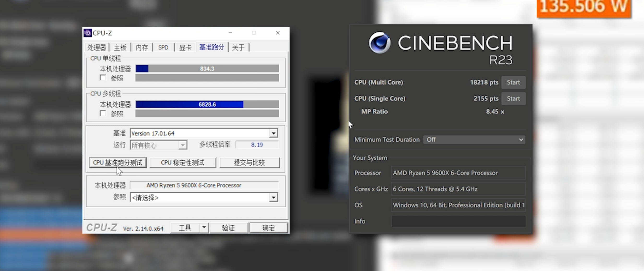Open the 工具 dropdown arrow
Image resolution: width=644 pixels, height=271 pixels.
[x=204, y=228]
